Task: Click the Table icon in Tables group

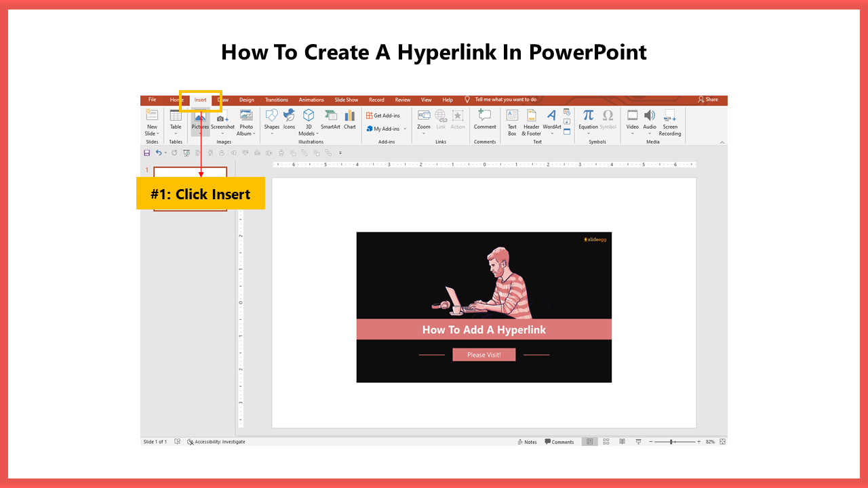Action: [x=176, y=115]
